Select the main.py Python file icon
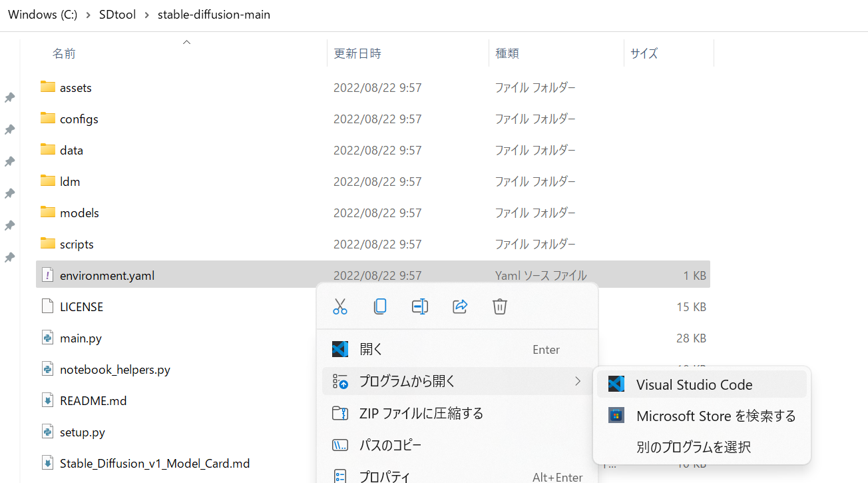This screenshot has height=483, width=868. (x=48, y=338)
